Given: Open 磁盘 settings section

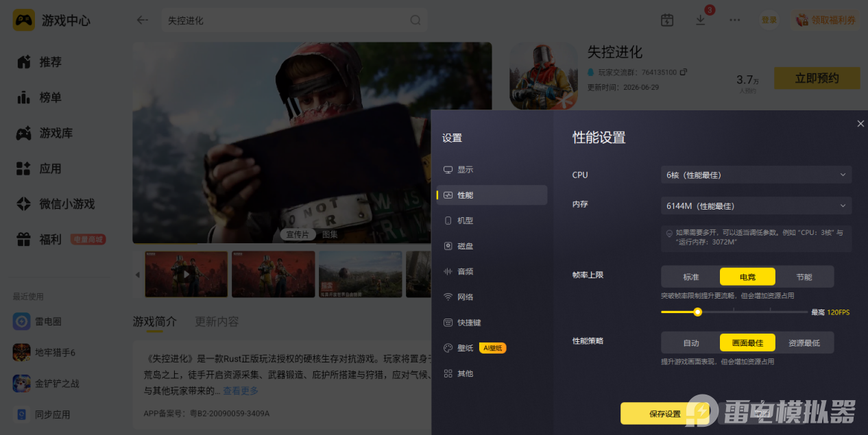Looking at the screenshot, I should tap(492, 246).
